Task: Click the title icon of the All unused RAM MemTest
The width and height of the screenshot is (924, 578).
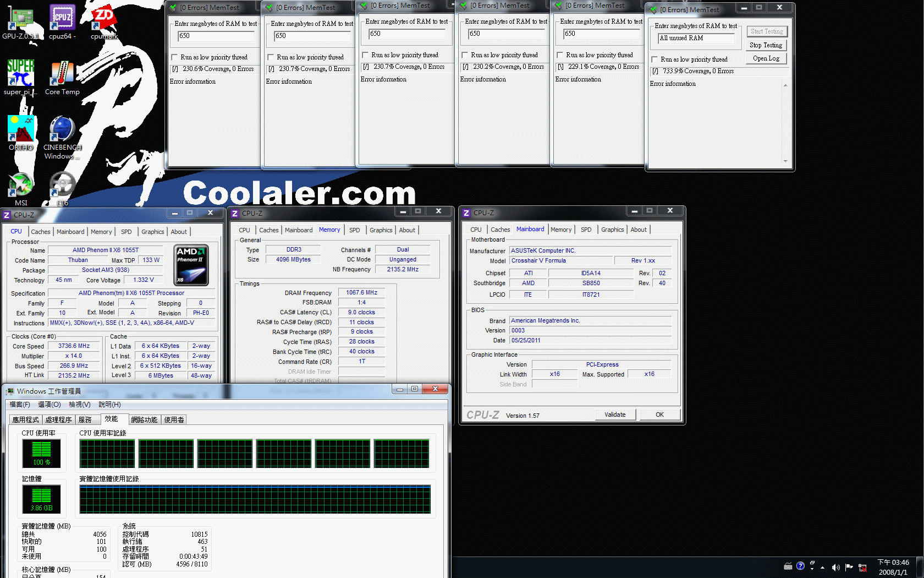Action: (x=653, y=9)
